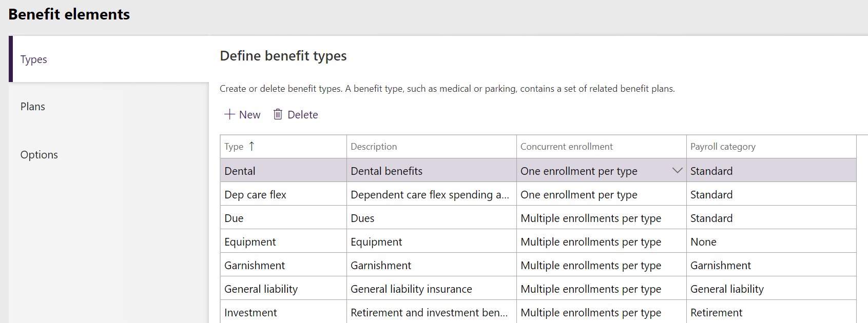This screenshot has height=323, width=868.
Task: Click the Payroll category column header
Action: point(723,146)
